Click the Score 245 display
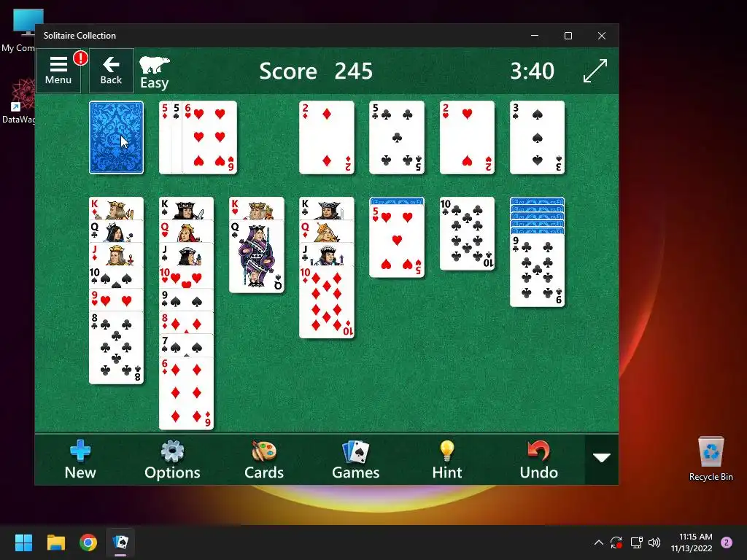 316,71
